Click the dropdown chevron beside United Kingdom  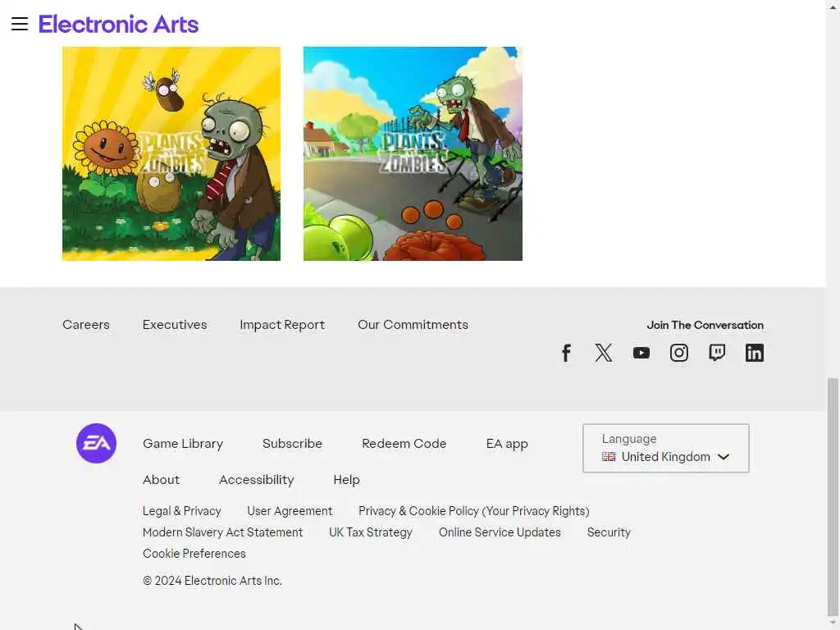(724, 457)
